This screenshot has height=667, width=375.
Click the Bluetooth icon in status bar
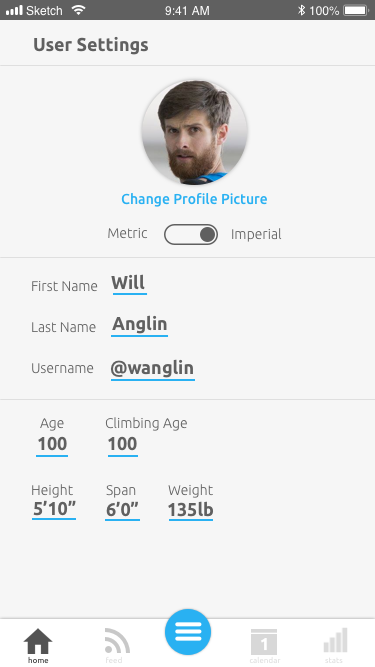click(301, 10)
